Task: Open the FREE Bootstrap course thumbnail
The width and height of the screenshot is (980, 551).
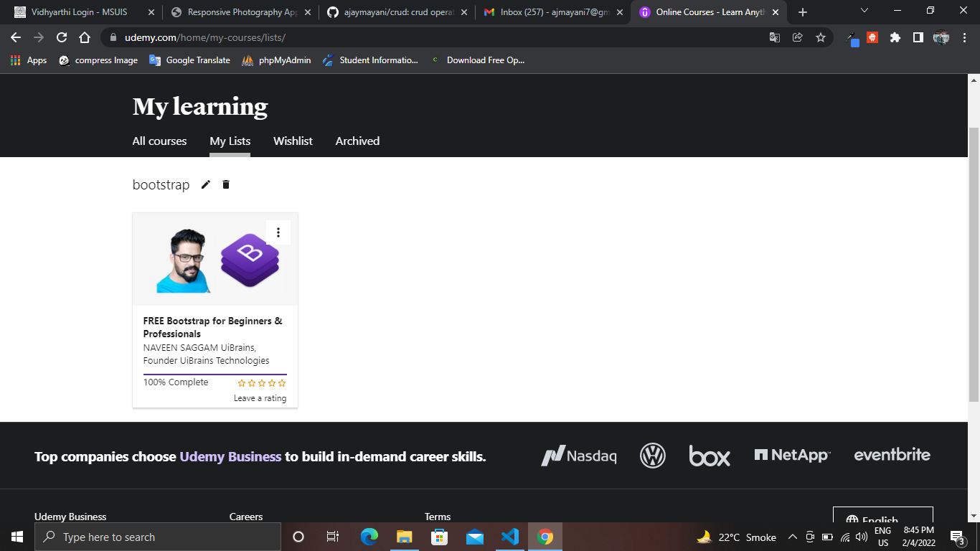Action: point(215,260)
